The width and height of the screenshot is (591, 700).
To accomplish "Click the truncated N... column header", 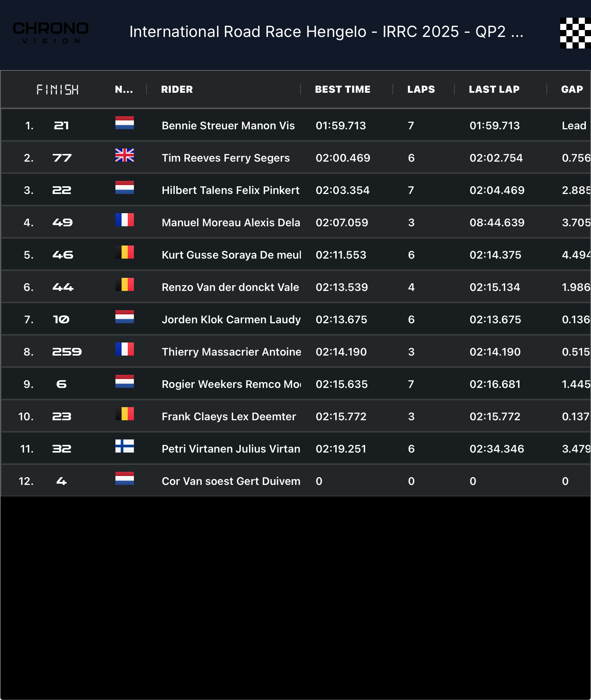I will pyautogui.click(x=124, y=89).
